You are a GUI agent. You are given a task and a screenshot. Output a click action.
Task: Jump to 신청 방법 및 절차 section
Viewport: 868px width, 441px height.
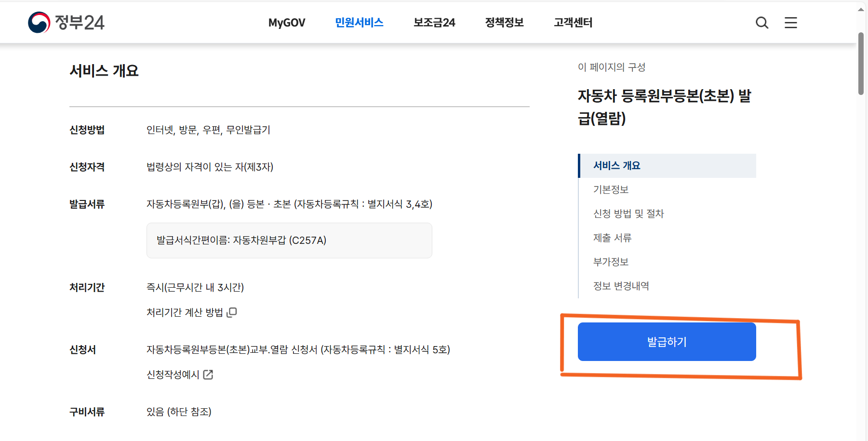pyautogui.click(x=628, y=214)
